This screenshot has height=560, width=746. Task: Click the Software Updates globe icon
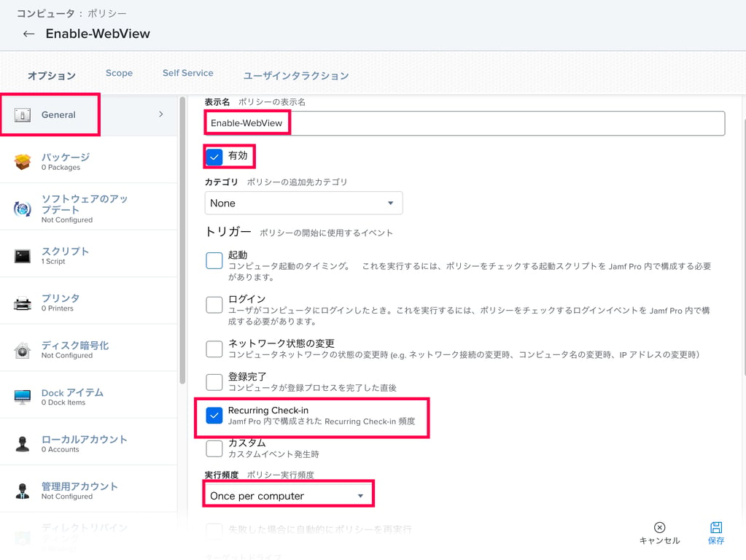click(x=23, y=209)
